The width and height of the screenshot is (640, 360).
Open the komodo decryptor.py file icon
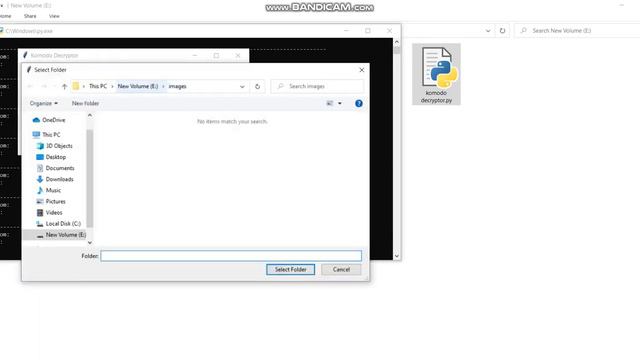(x=436, y=74)
